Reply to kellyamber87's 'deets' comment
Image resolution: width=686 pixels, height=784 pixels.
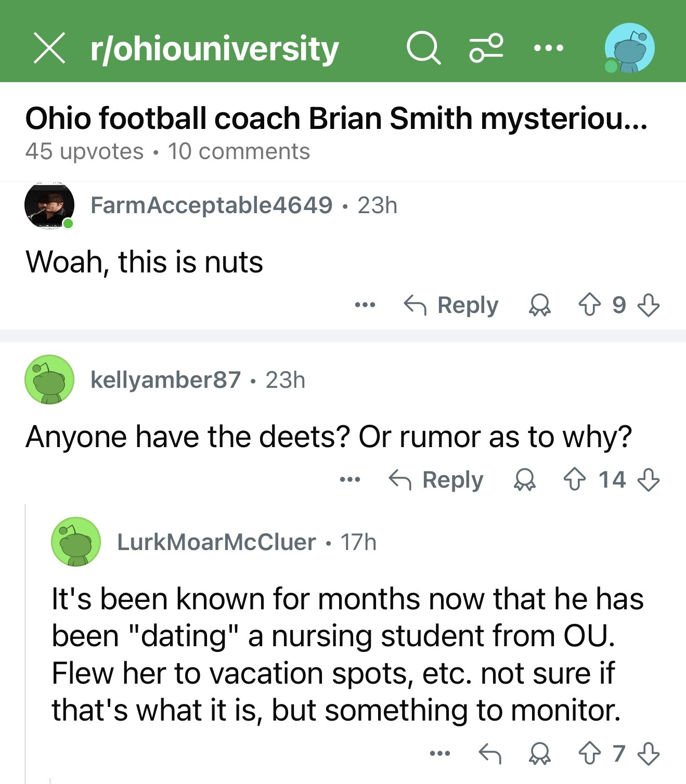pyautogui.click(x=436, y=479)
